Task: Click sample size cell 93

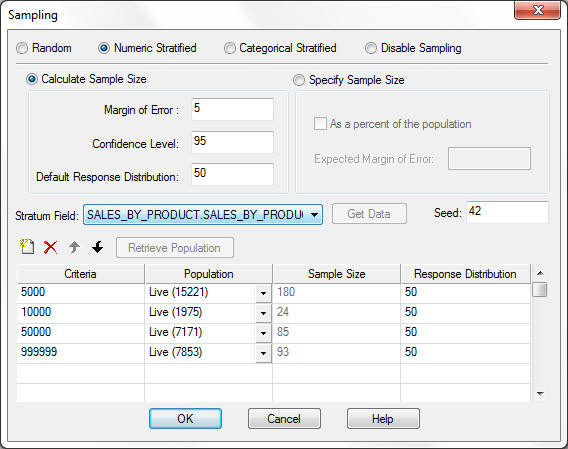Action: point(337,352)
